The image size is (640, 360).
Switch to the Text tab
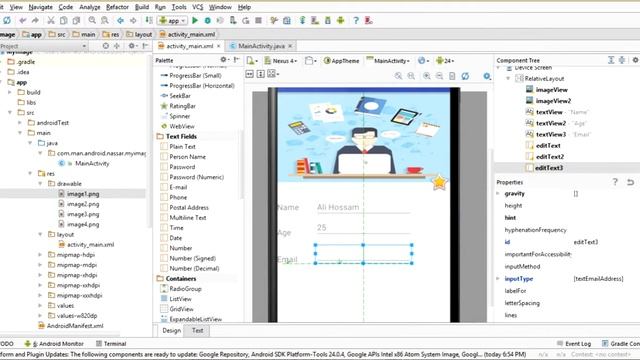198,331
